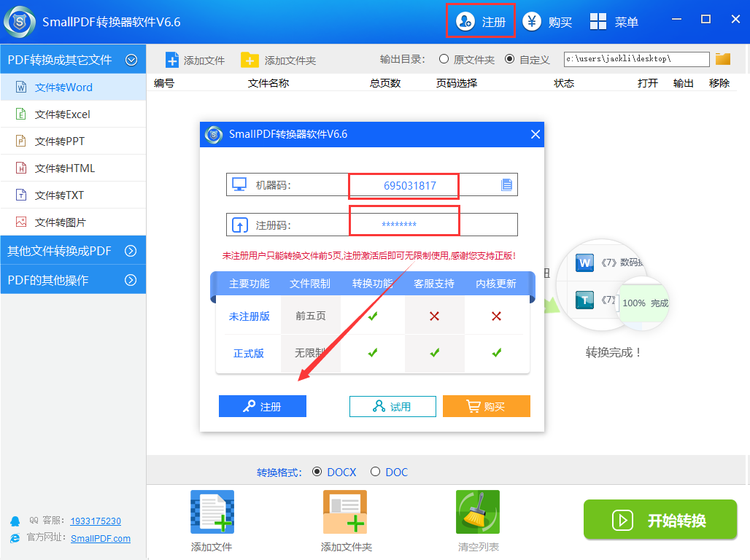The height and width of the screenshot is (560, 750).
Task: Select the 文件转图片 sidebar icon
Action: pyautogui.click(x=21, y=222)
